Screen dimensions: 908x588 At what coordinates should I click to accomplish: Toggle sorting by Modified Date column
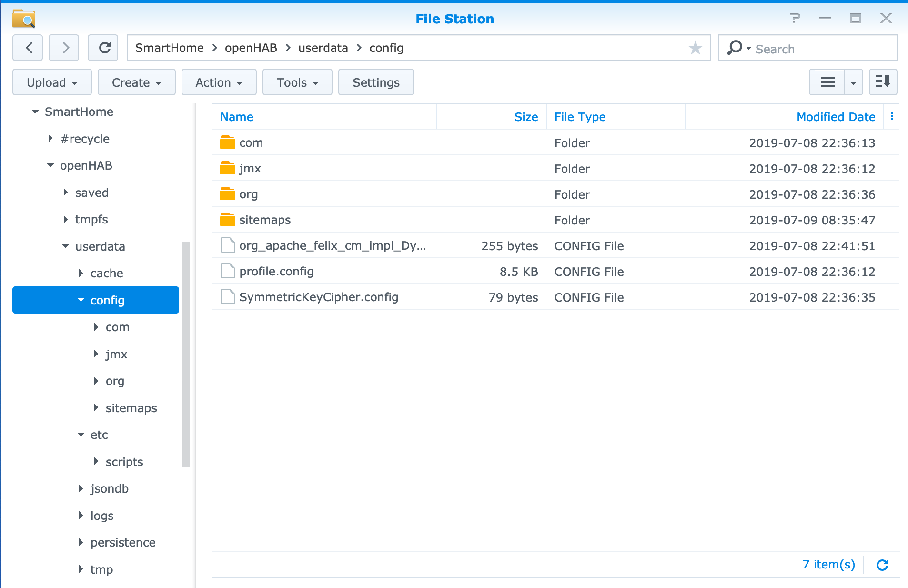coord(836,117)
